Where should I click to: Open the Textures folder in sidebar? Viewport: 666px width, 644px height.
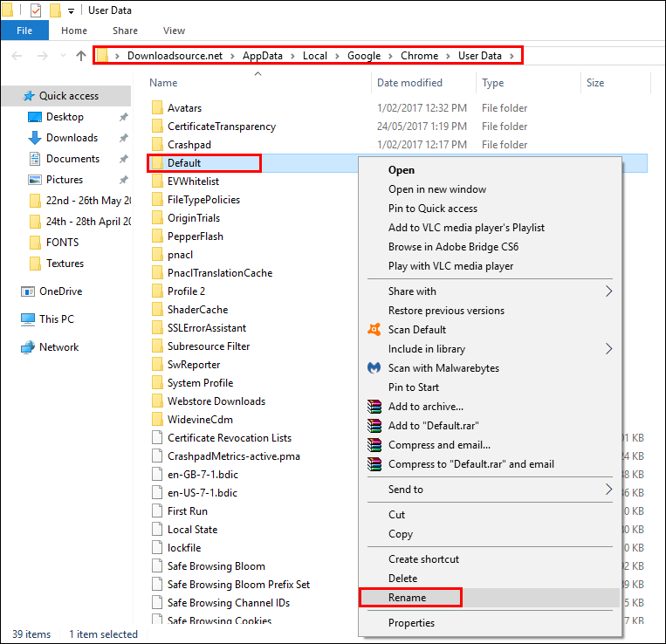(65, 264)
